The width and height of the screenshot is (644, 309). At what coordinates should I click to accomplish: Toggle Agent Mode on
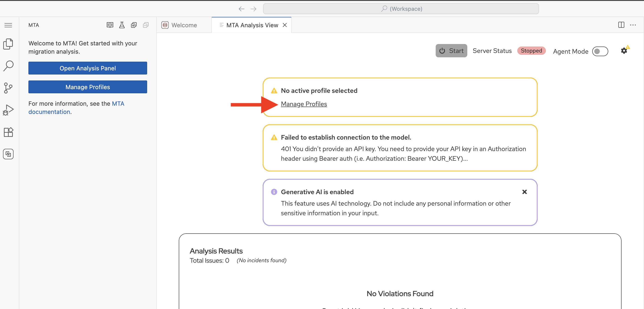(600, 51)
